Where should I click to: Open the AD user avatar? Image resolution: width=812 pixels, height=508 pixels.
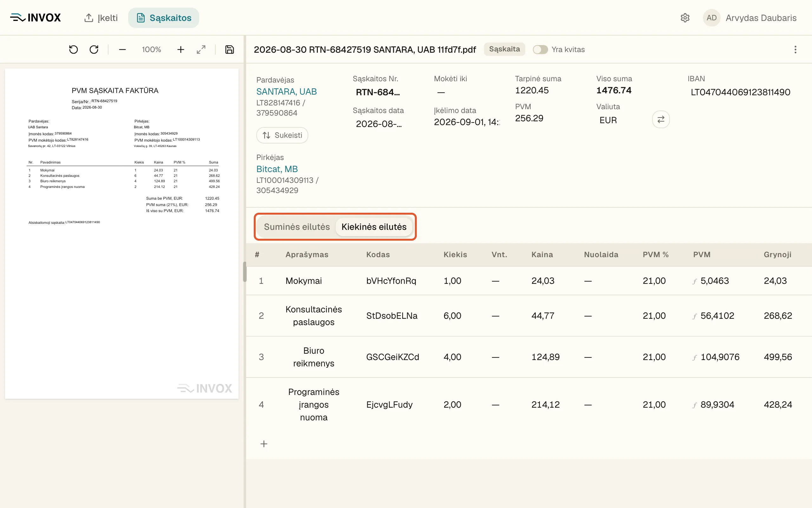pyautogui.click(x=711, y=18)
